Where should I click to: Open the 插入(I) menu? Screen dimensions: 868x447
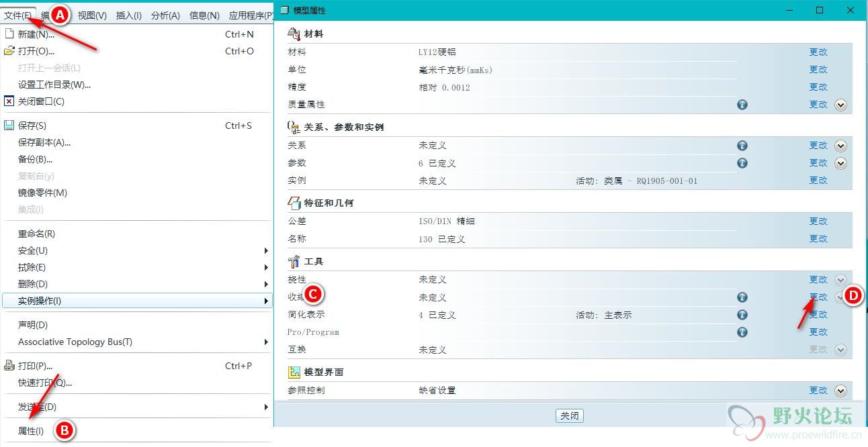[x=129, y=15]
